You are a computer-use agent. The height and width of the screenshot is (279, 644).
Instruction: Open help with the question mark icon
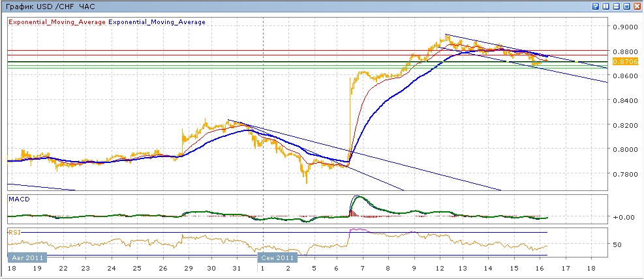(596, 6)
